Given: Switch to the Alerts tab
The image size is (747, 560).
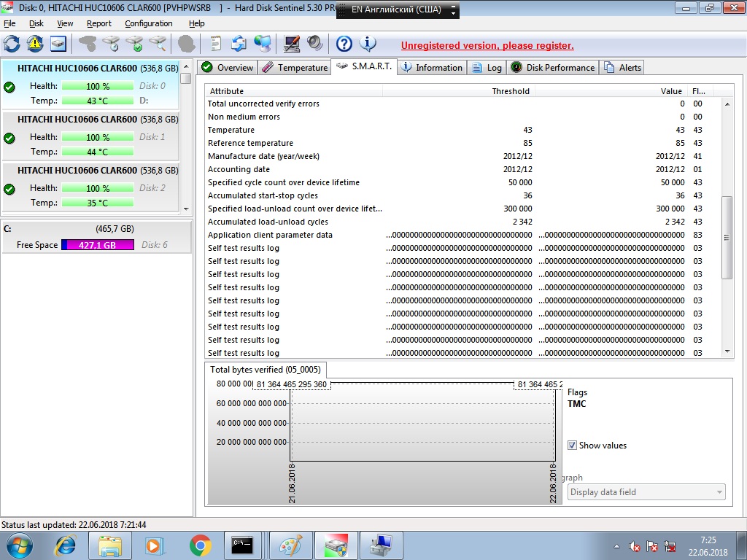Looking at the screenshot, I should pos(623,68).
